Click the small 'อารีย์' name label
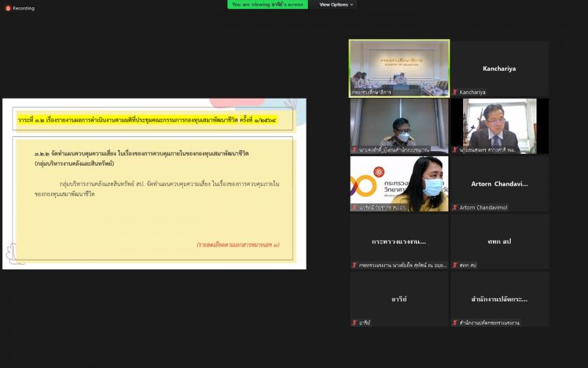The height and width of the screenshot is (368, 588). pos(365,322)
